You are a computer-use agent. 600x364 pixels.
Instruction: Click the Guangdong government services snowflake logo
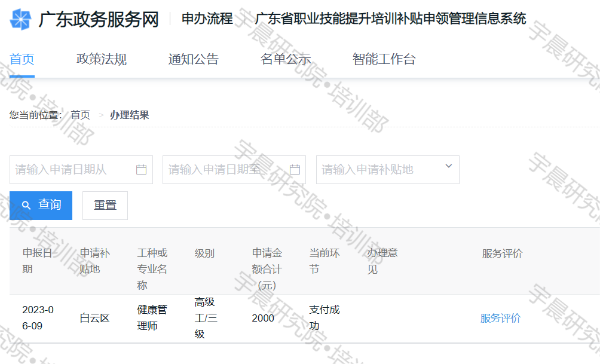point(22,19)
